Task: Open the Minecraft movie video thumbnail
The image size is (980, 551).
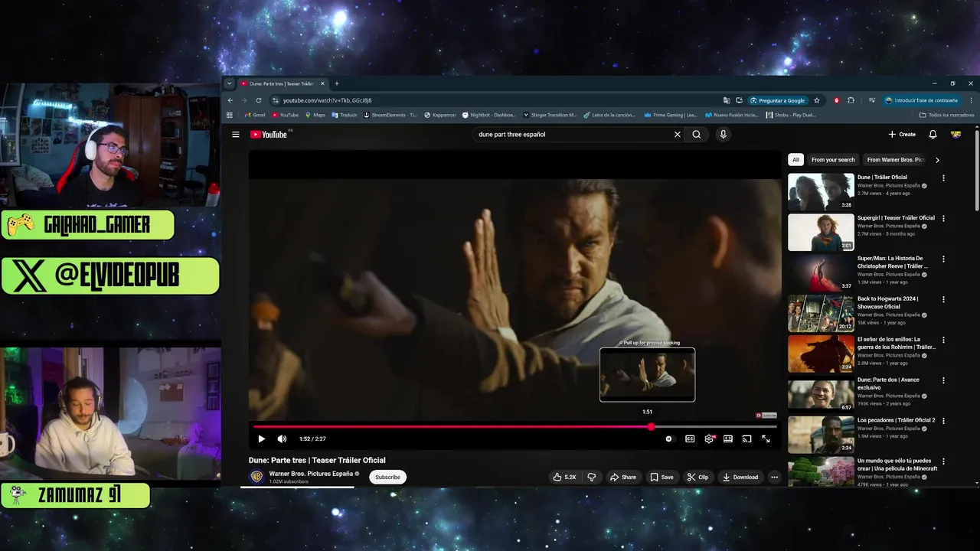Action: (821, 472)
